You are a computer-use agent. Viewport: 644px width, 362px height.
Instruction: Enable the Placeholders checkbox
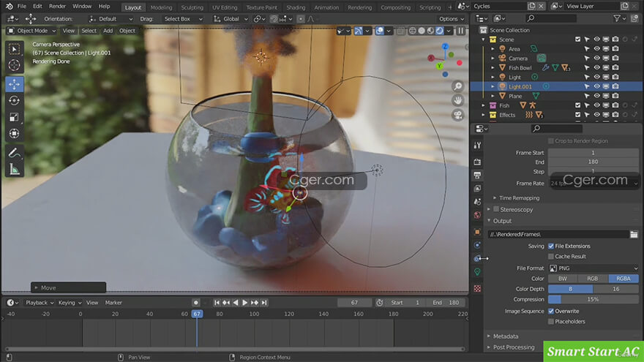pyautogui.click(x=551, y=321)
